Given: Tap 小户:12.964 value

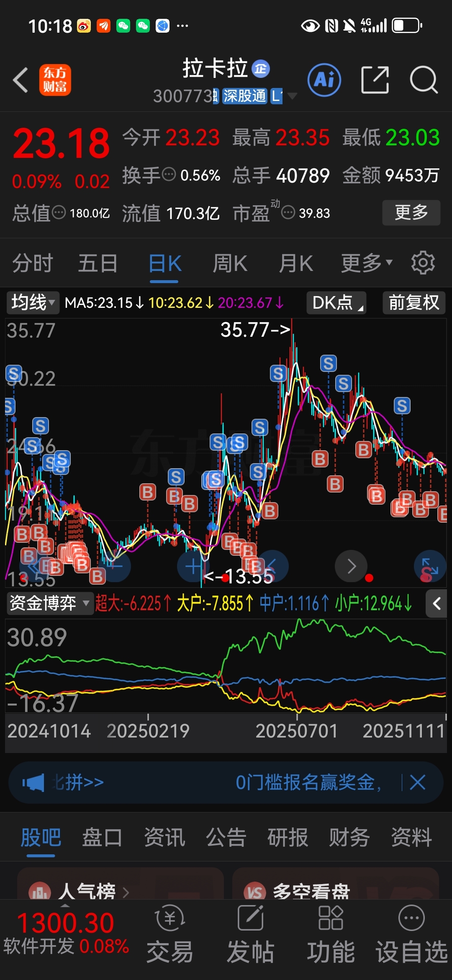Looking at the screenshot, I should click(x=373, y=603).
